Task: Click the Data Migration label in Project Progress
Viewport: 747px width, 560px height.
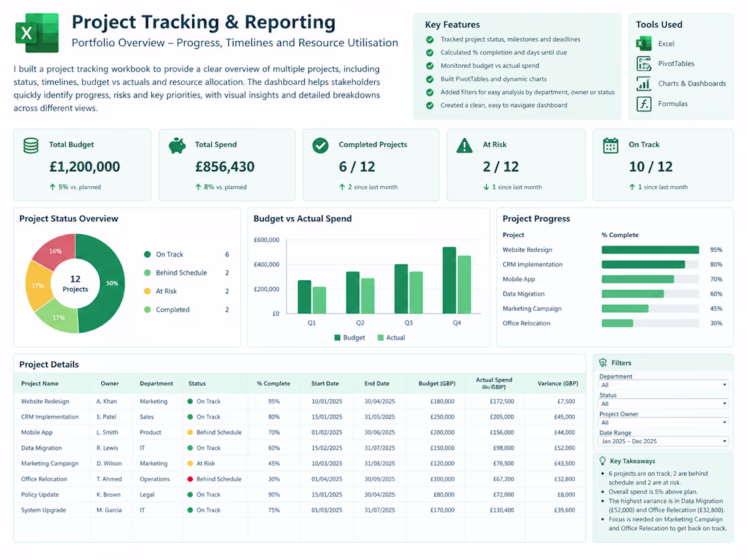Action: pyautogui.click(x=524, y=294)
